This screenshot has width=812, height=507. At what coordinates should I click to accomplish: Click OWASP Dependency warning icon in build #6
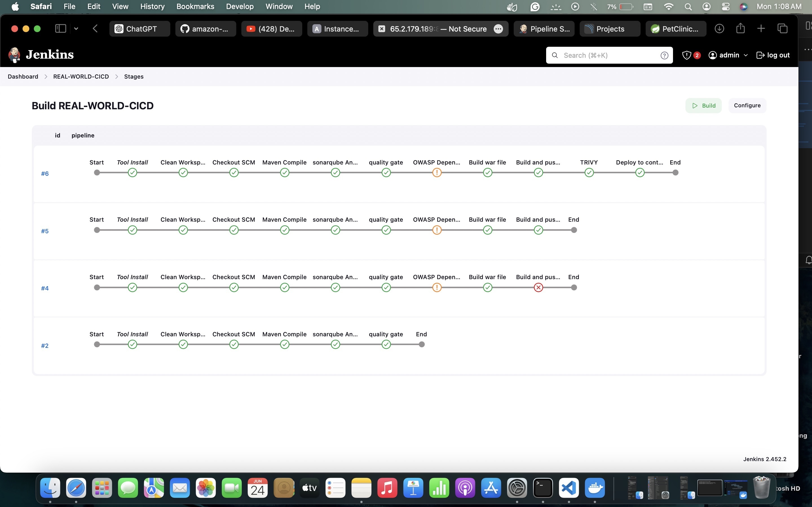(x=436, y=172)
